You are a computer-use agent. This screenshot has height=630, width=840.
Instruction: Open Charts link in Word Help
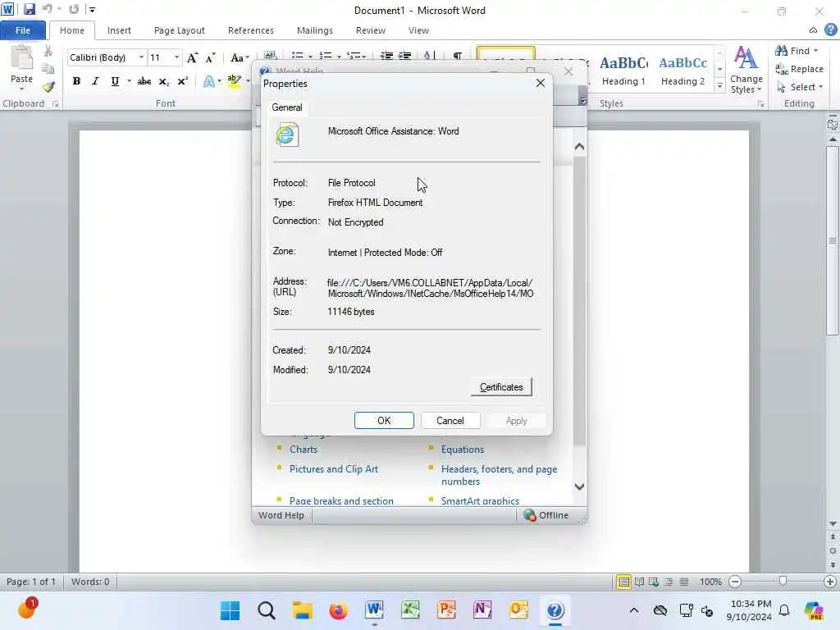pos(304,450)
